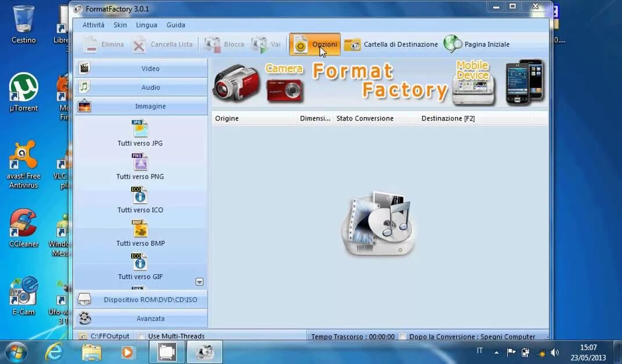The height and width of the screenshot is (364, 622).
Task: Expand the Video category panel
Action: [141, 68]
